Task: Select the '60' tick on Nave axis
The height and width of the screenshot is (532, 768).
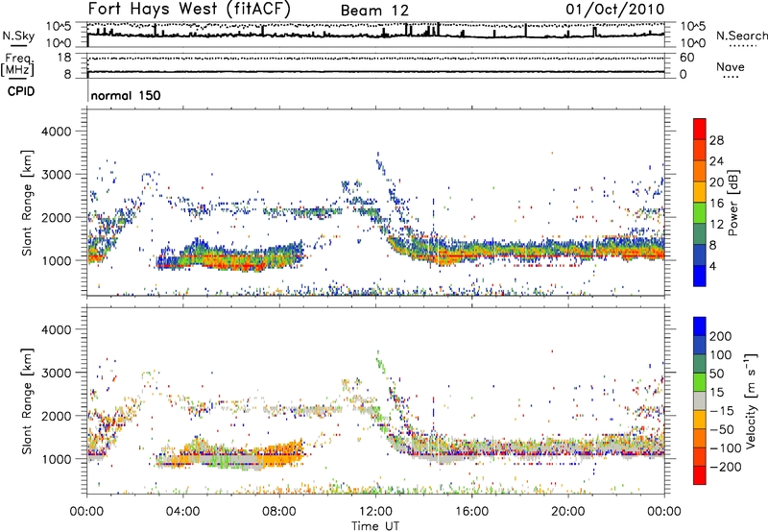Action: pyautogui.click(x=687, y=58)
